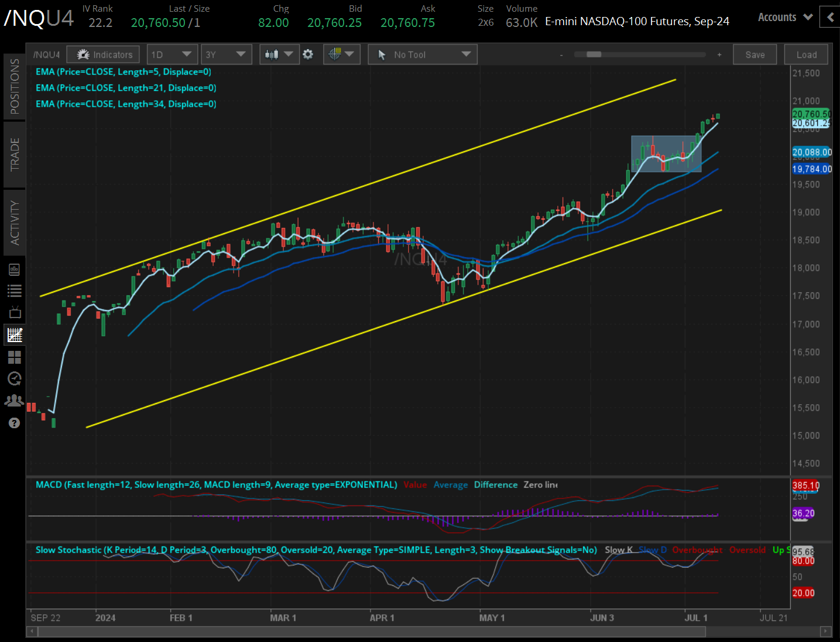Click the Load button
Screen dimensions: 840x642
click(807, 54)
